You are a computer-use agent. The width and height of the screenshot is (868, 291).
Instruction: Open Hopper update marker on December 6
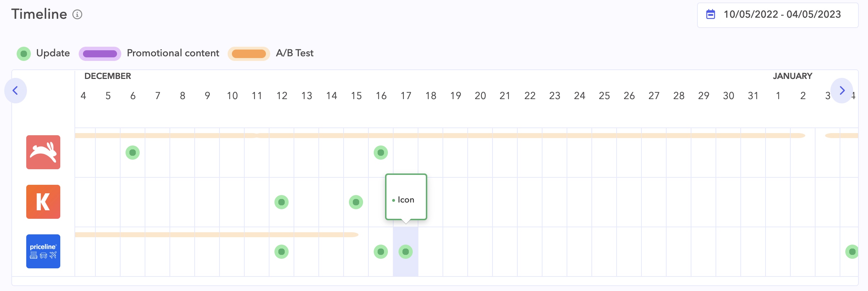133,153
